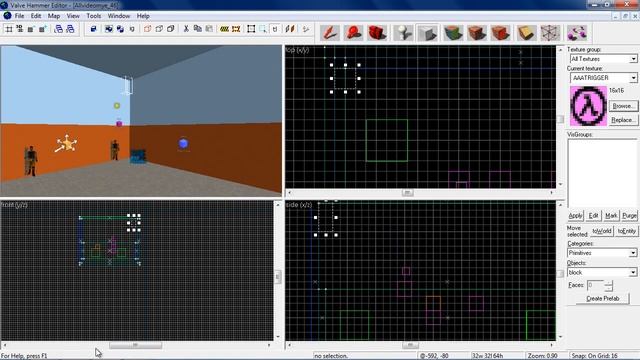The height and width of the screenshot is (360, 640).
Task: Click the top view horizontal scrollbar thumb
Action: coord(407,192)
